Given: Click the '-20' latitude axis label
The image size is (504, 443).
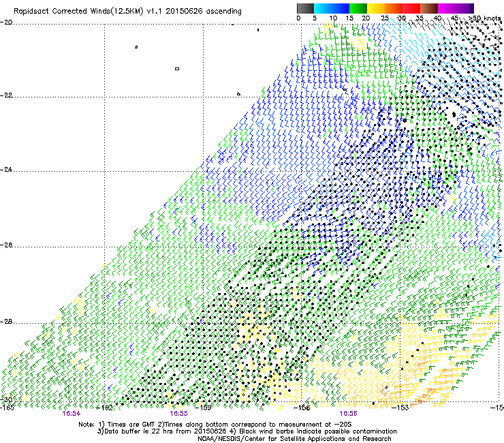Looking at the screenshot, I should (x=6, y=22).
